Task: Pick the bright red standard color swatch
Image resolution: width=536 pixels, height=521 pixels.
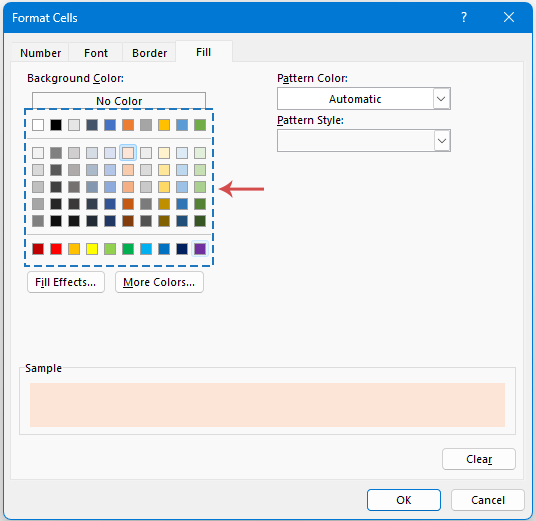Action: pos(56,249)
